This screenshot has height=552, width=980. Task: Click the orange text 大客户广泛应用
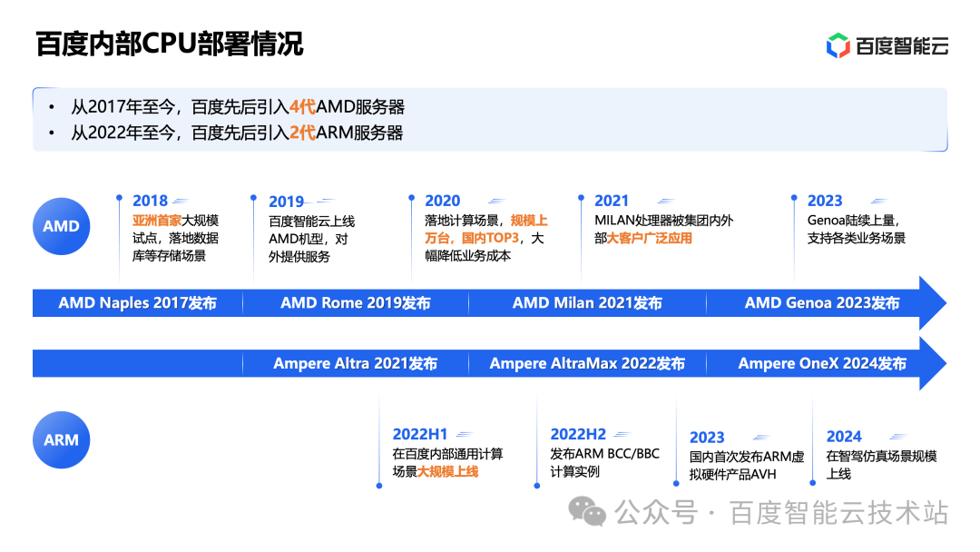[650, 238]
